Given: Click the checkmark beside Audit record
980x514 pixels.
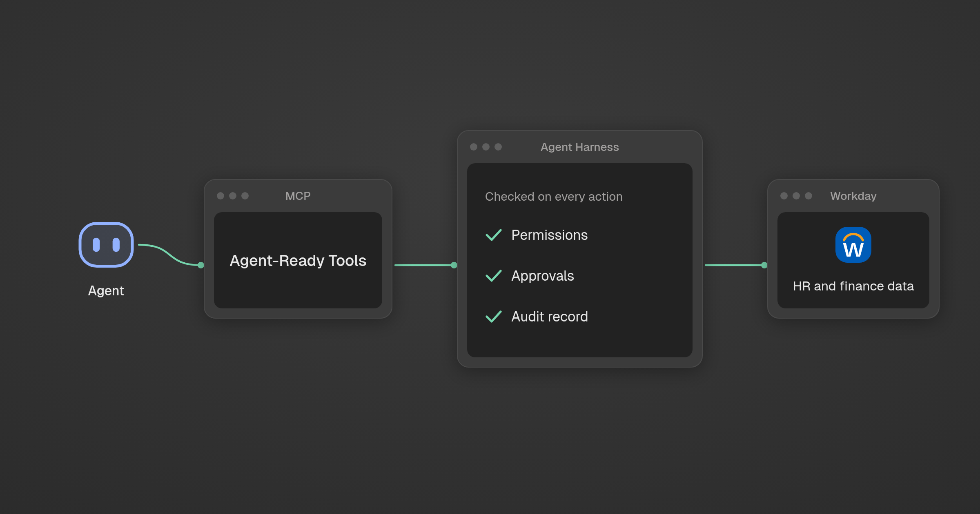Looking at the screenshot, I should tap(493, 317).
